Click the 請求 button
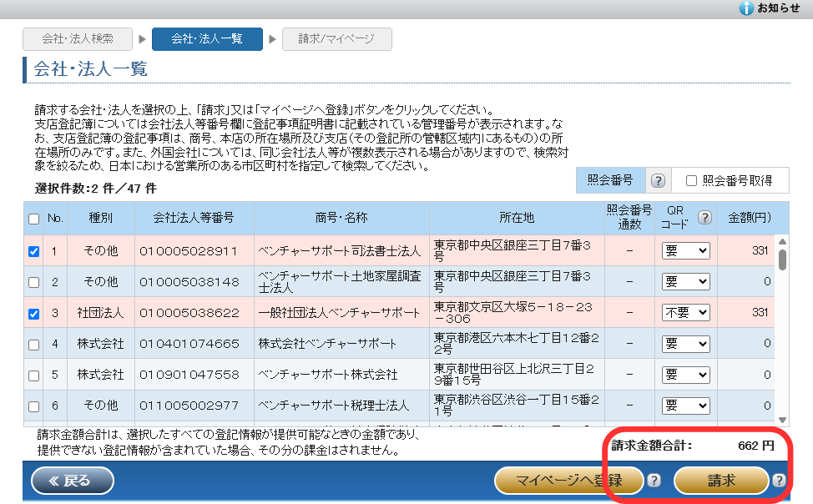This screenshot has height=504, width=813. tap(721, 480)
